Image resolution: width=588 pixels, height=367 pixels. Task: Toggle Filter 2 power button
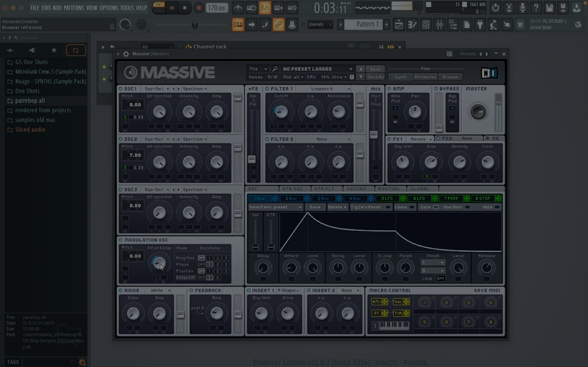click(x=267, y=139)
